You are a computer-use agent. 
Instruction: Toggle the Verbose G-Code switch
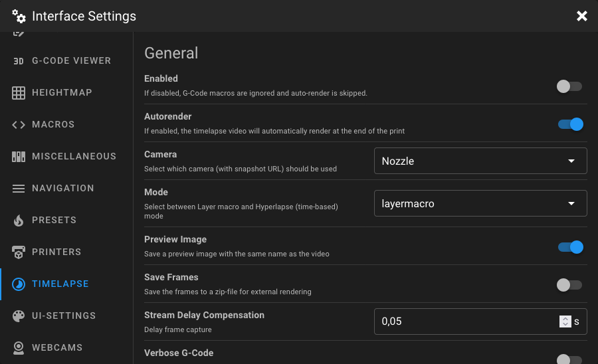click(x=569, y=359)
